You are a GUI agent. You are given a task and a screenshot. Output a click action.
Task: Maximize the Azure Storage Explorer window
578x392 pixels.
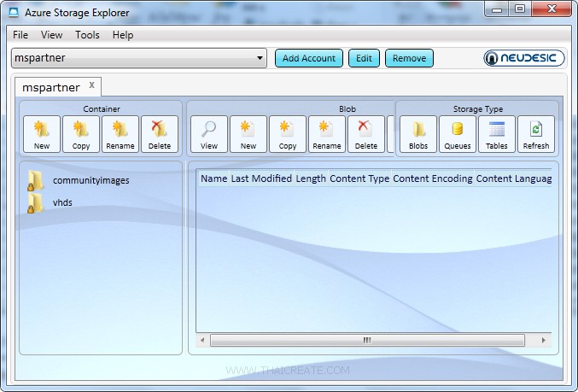point(520,9)
